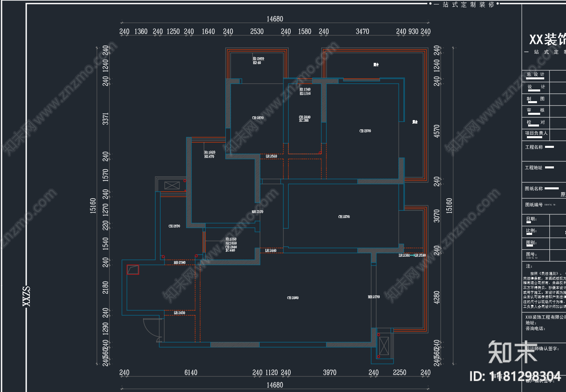Click the 项目负责人 label

tap(536, 133)
